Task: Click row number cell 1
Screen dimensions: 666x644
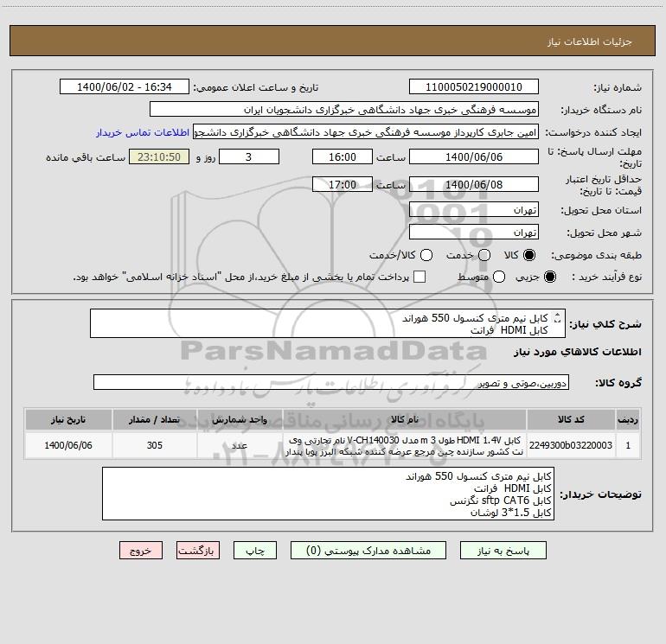Action: (628, 445)
